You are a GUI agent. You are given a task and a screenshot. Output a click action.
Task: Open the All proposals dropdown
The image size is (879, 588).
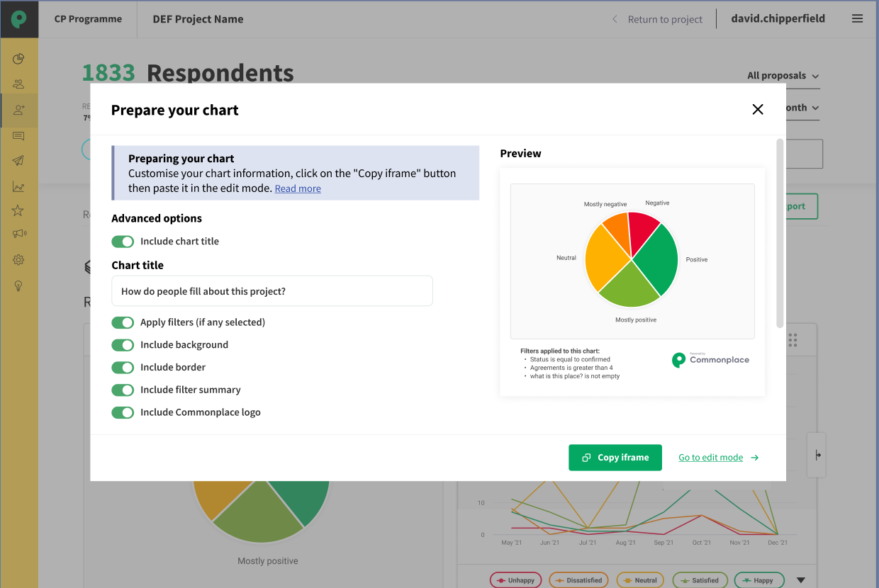point(782,75)
